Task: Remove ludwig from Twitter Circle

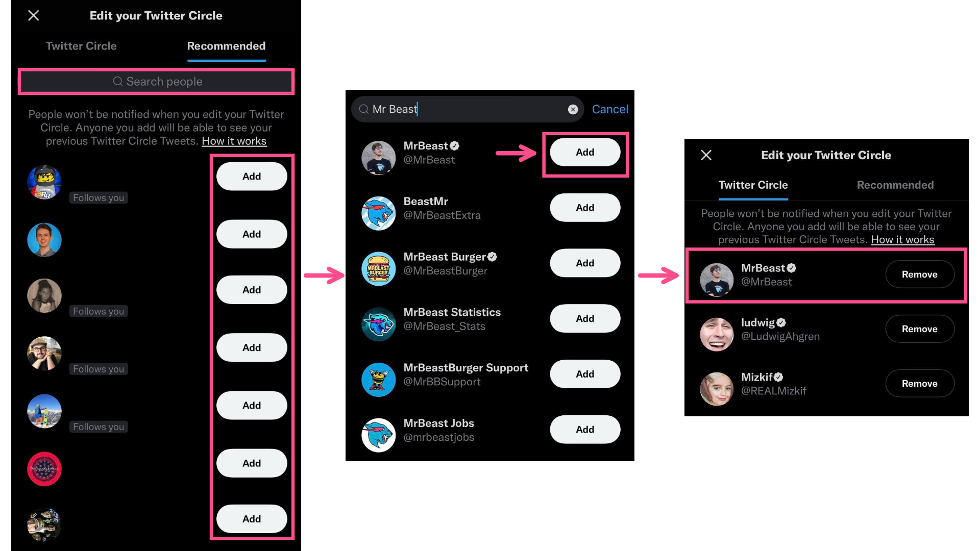Action: [x=919, y=329]
